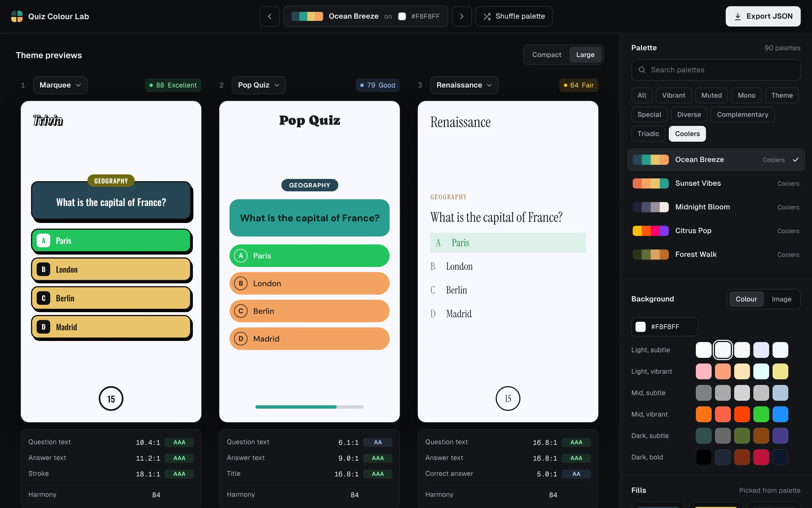Switch preview size to Compact
This screenshot has width=812, height=508.
[x=547, y=55]
